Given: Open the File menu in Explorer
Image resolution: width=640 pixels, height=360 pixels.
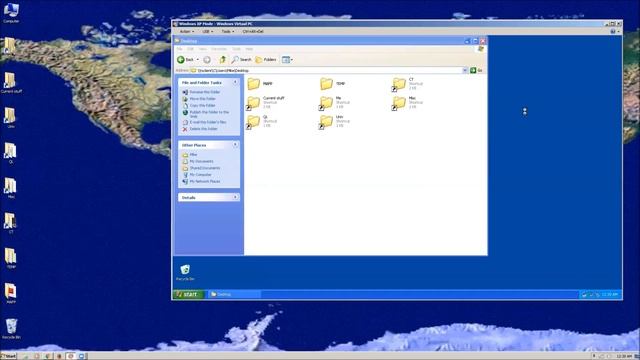Looking at the screenshot, I should 179,49.
